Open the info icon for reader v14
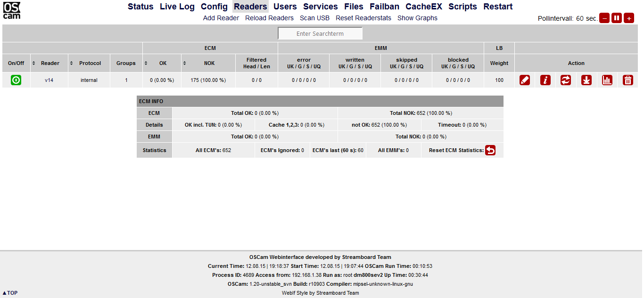 tap(545, 80)
